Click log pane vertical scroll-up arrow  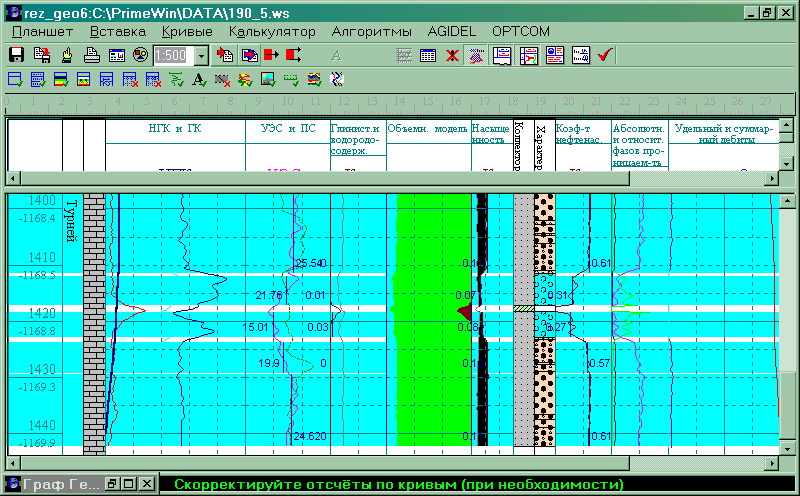click(x=787, y=201)
